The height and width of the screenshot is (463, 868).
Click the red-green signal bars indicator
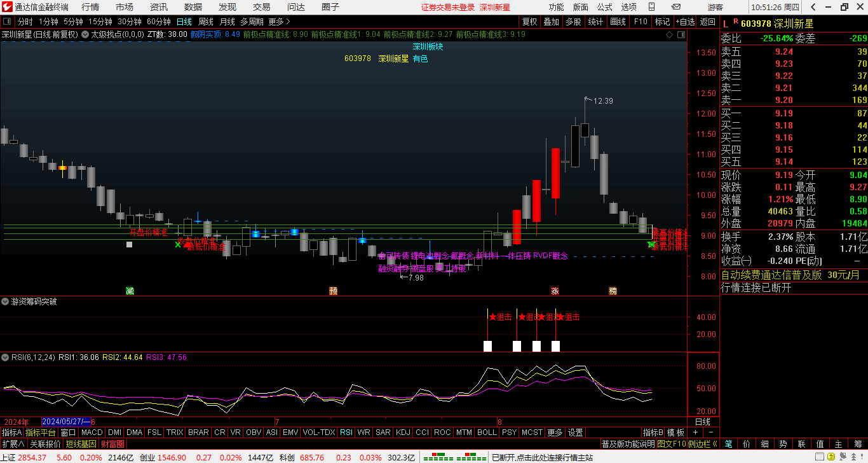(454, 457)
